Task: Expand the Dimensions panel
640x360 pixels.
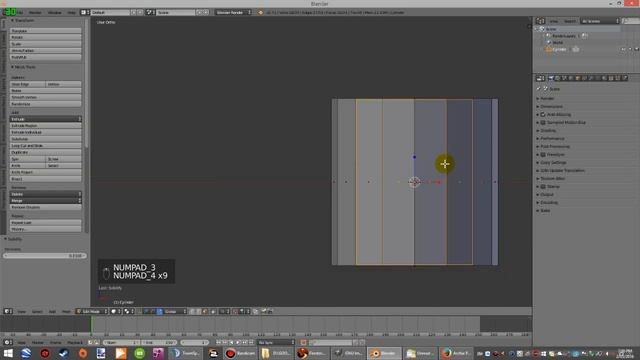Action: click(x=551, y=107)
